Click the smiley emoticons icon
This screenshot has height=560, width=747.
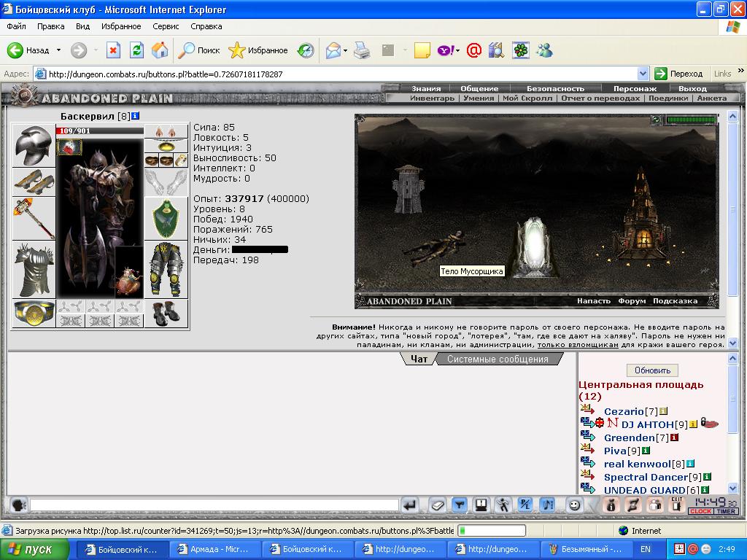(x=575, y=505)
